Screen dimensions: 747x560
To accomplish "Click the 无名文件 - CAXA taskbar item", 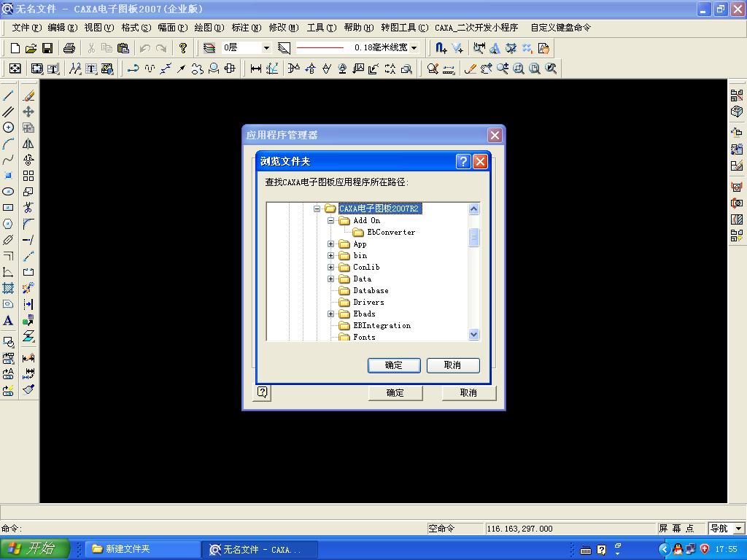I will tap(260, 549).
